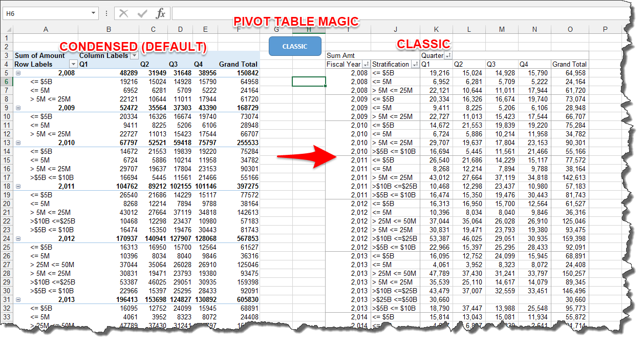
Task: Click classic pivot value 159,398
Action: (x=574, y=238)
